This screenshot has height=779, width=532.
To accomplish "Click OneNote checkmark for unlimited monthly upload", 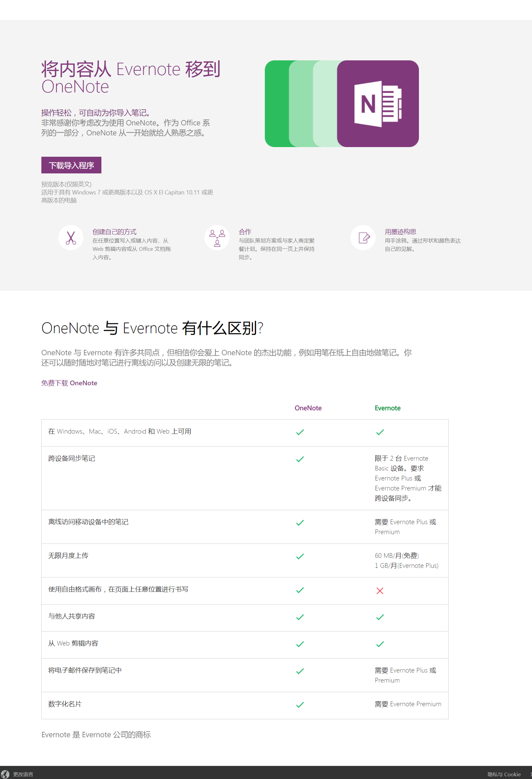I will tap(300, 557).
